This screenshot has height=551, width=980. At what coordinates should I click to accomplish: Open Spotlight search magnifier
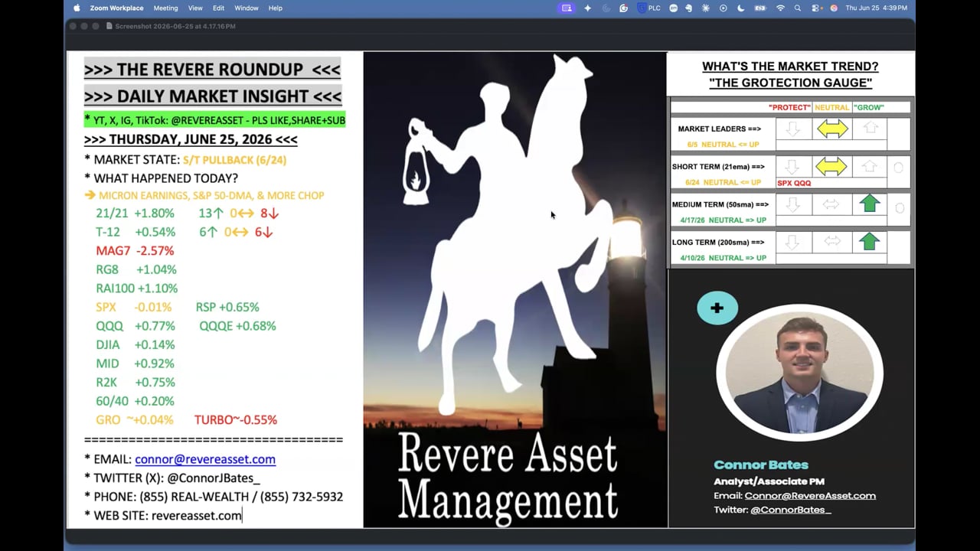click(797, 8)
